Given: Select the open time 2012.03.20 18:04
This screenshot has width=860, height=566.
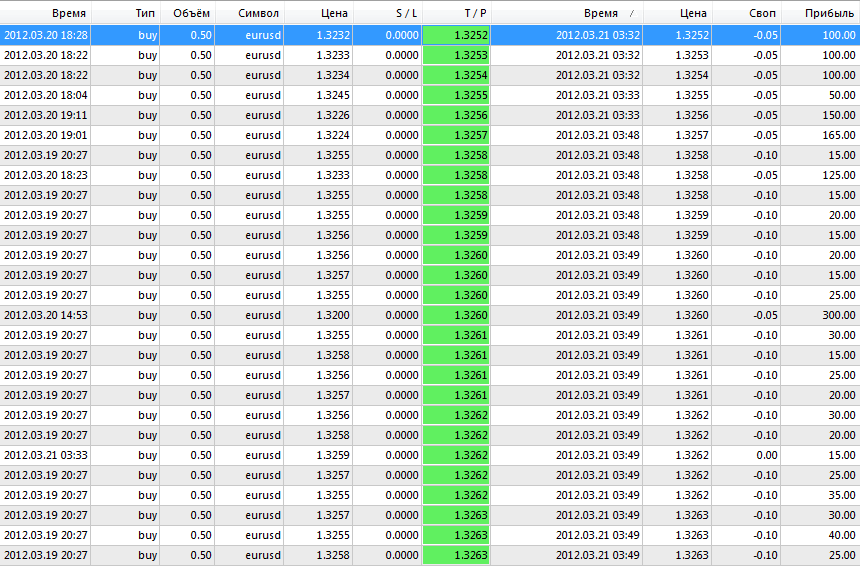Looking at the screenshot, I should 46,95.
